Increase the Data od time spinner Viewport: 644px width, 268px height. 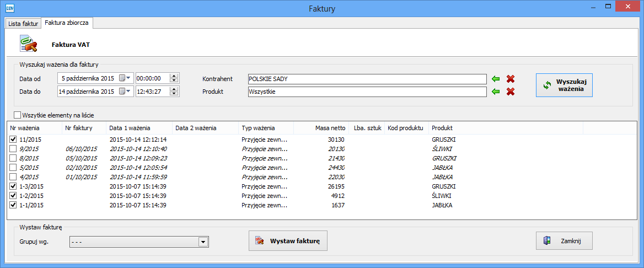174,77
